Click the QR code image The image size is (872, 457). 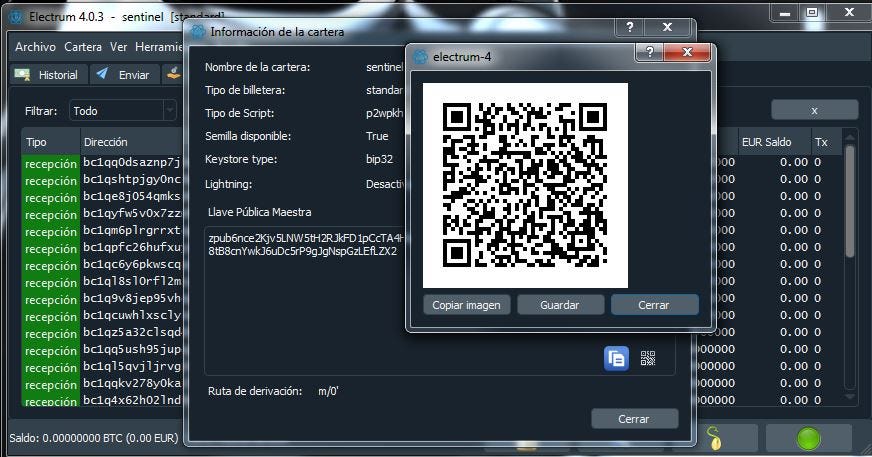tap(525, 185)
